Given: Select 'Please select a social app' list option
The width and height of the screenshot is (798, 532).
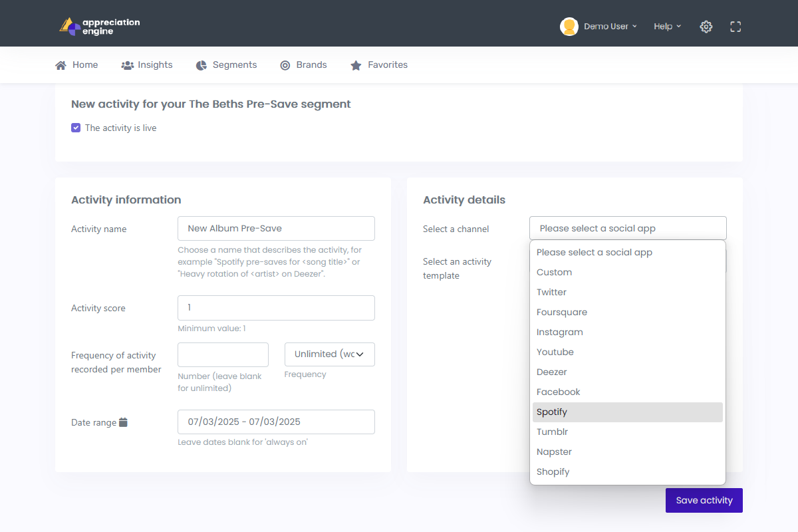Looking at the screenshot, I should tap(628, 252).
